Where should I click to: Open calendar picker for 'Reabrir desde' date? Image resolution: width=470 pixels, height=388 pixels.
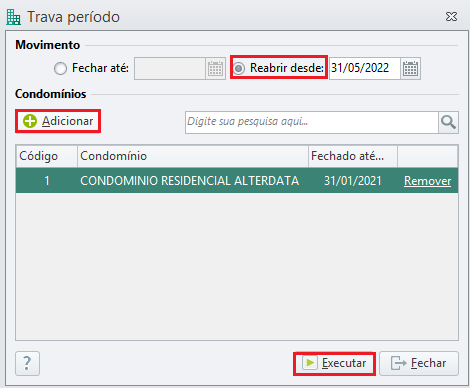tap(410, 68)
